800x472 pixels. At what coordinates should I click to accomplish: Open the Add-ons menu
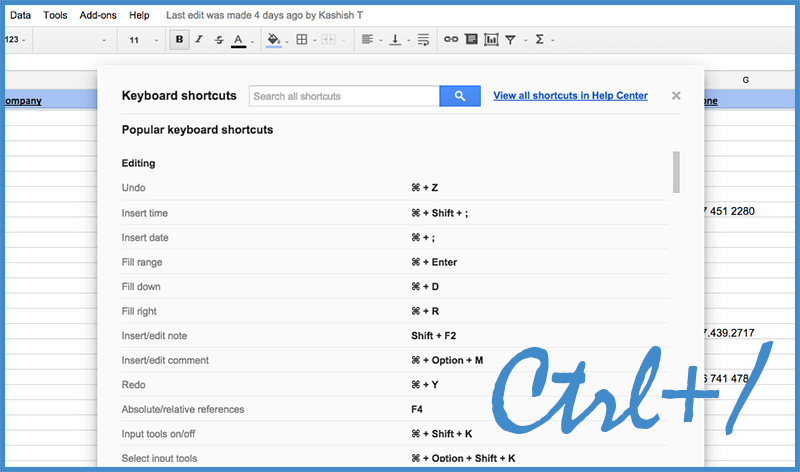coord(98,15)
